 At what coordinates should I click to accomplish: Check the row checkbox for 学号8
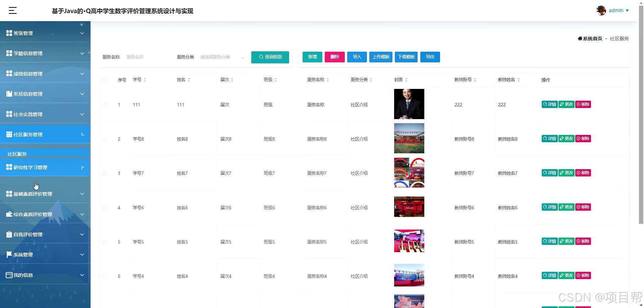pyautogui.click(x=105, y=139)
